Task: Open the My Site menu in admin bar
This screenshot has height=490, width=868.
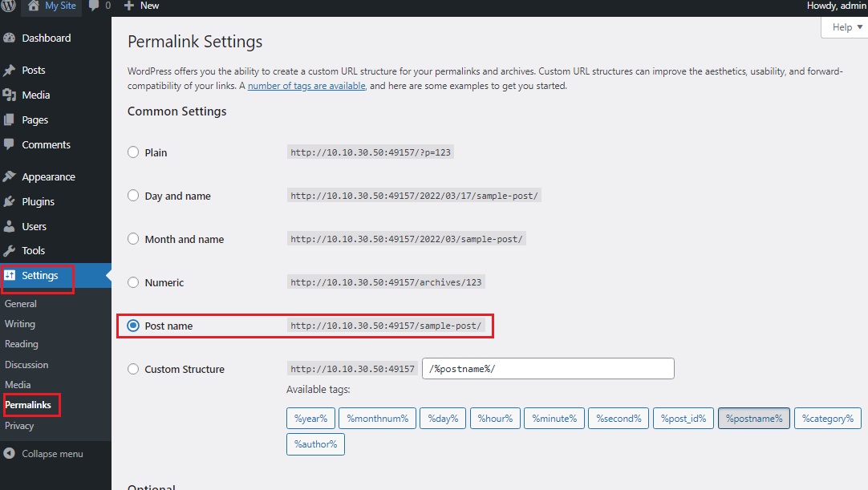Action: (x=60, y=6)
